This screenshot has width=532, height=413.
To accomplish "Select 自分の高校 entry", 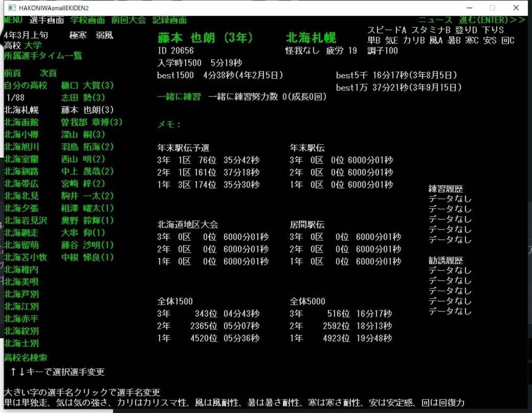I will click(25, 86).
